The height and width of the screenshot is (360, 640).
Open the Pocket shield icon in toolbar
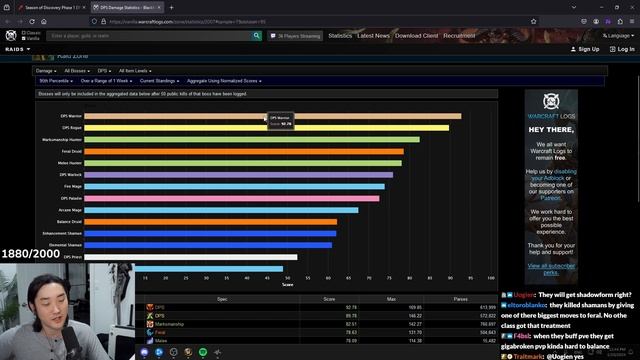pos(584,21)
